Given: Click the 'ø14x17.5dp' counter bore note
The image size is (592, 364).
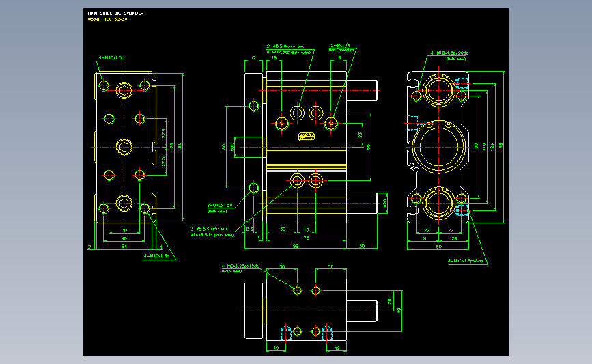Looking at the screenshot, I should point(290,53).
